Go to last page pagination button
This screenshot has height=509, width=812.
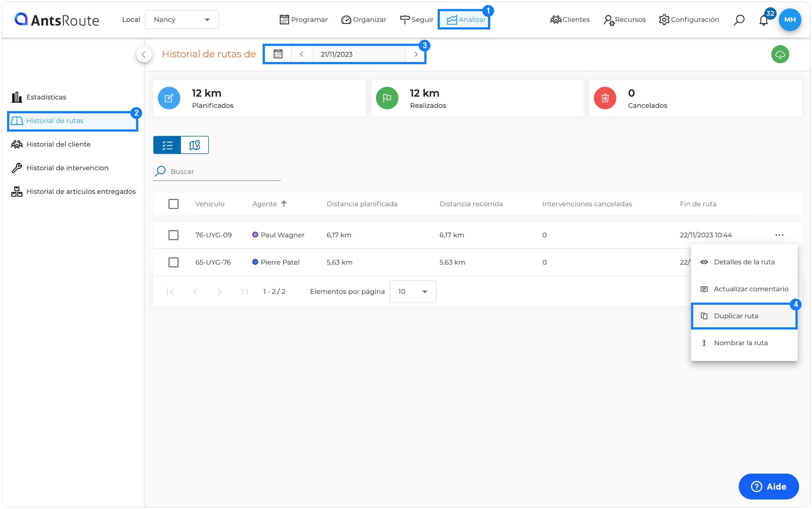click(244, 292)
